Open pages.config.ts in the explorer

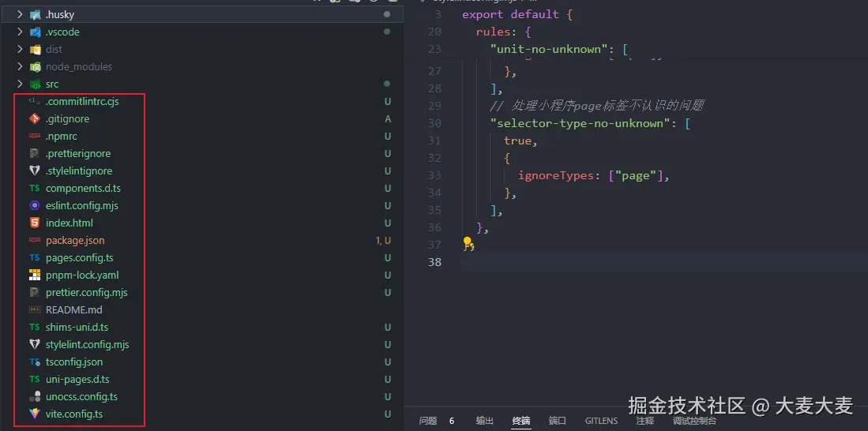[80, 258]
